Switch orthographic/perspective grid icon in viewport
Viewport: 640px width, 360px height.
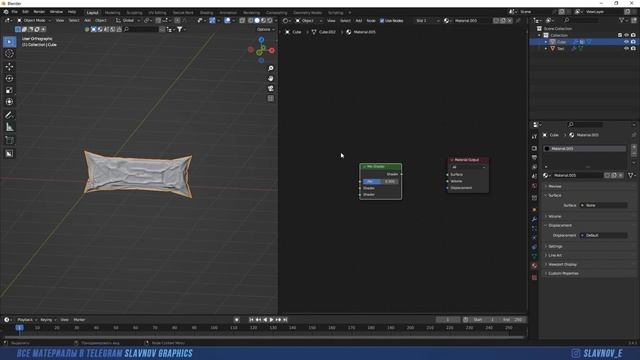point(271,98)
